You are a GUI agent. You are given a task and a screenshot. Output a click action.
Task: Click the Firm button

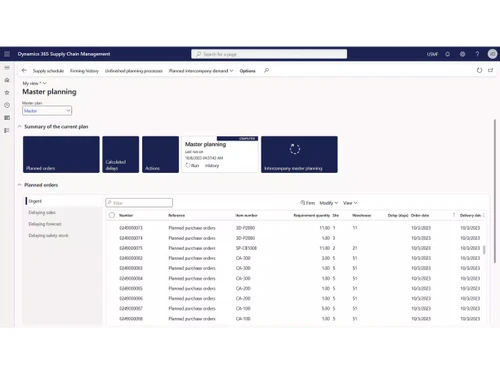pos(307,203)
